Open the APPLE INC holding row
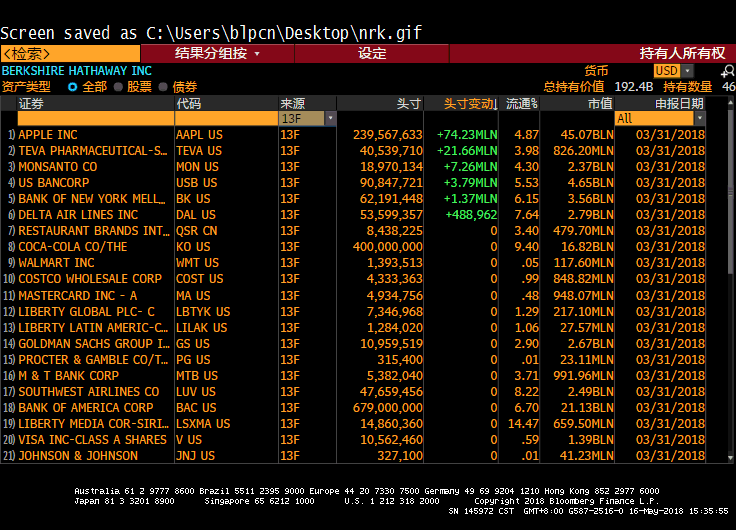 353,135
